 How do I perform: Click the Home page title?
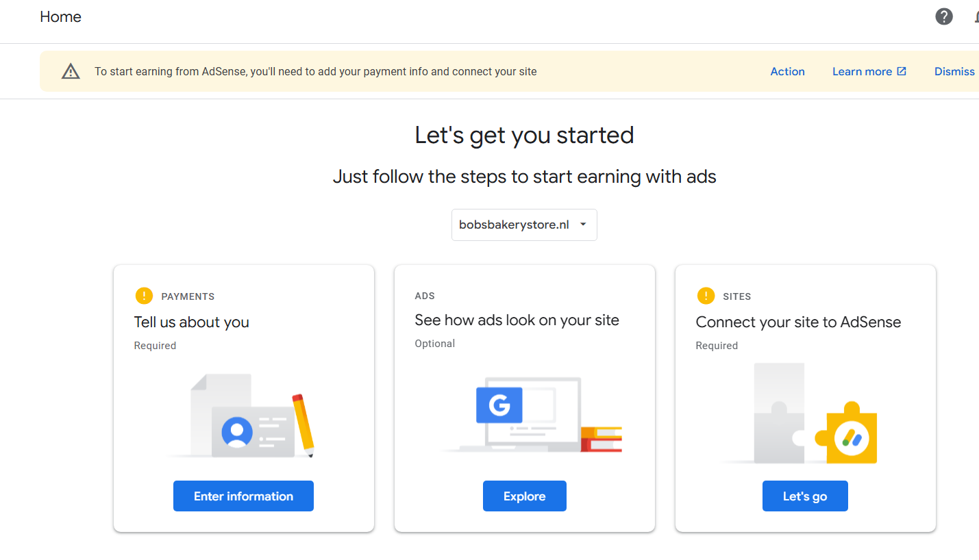tap(60, 17)
